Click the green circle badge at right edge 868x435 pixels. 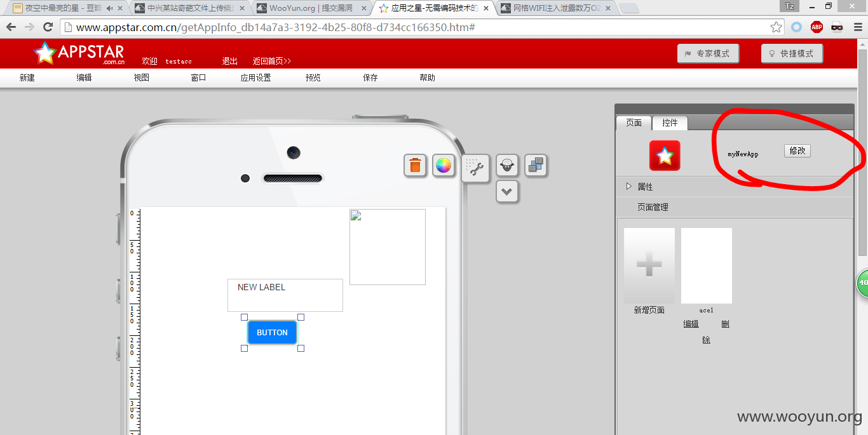(x=862, y=283)
